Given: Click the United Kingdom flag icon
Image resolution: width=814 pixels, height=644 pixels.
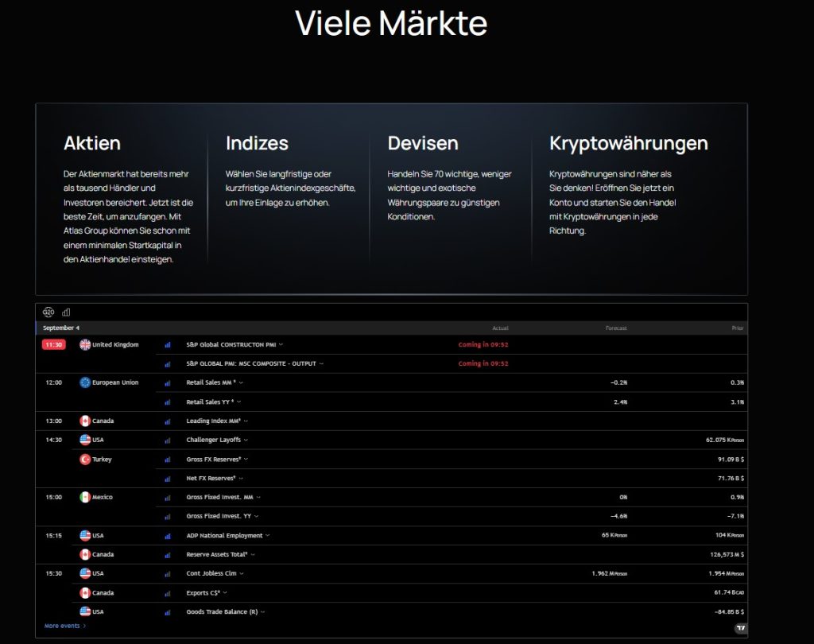Looking at the screenshot, I should pyautogui.click(x=85, y=344).
